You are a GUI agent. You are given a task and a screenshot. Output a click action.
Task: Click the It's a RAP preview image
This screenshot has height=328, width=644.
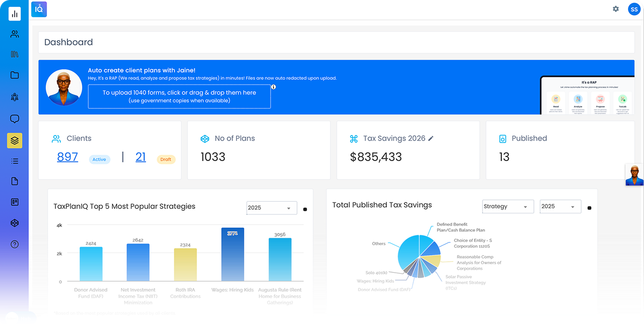(x=587, y=95)
